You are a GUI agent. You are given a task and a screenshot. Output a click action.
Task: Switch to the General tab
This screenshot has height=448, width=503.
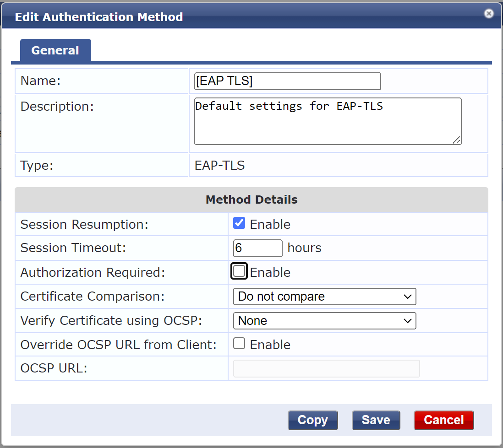tap(55, 50)
